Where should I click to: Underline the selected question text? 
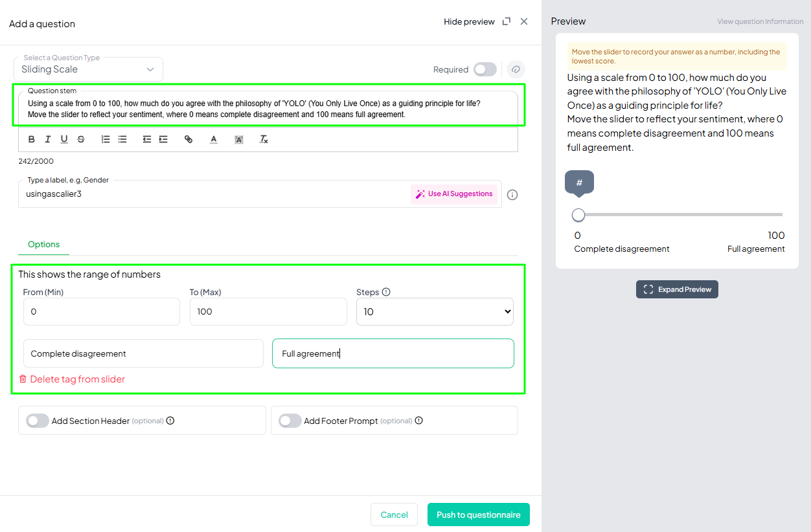[x=64, y=139]
